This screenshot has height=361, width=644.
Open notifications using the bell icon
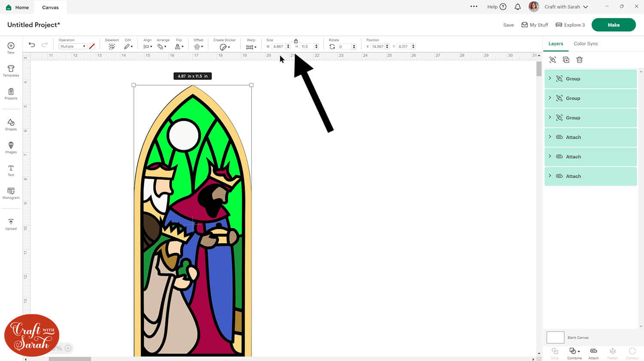tap(518, 7)
